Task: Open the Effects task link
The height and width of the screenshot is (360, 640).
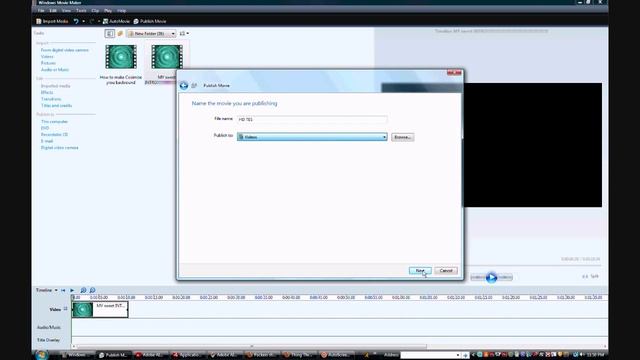Action: pos(47,93)
